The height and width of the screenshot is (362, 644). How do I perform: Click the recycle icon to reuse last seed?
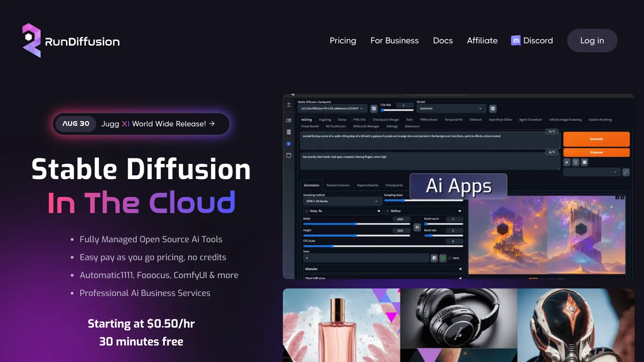point(443,258)
